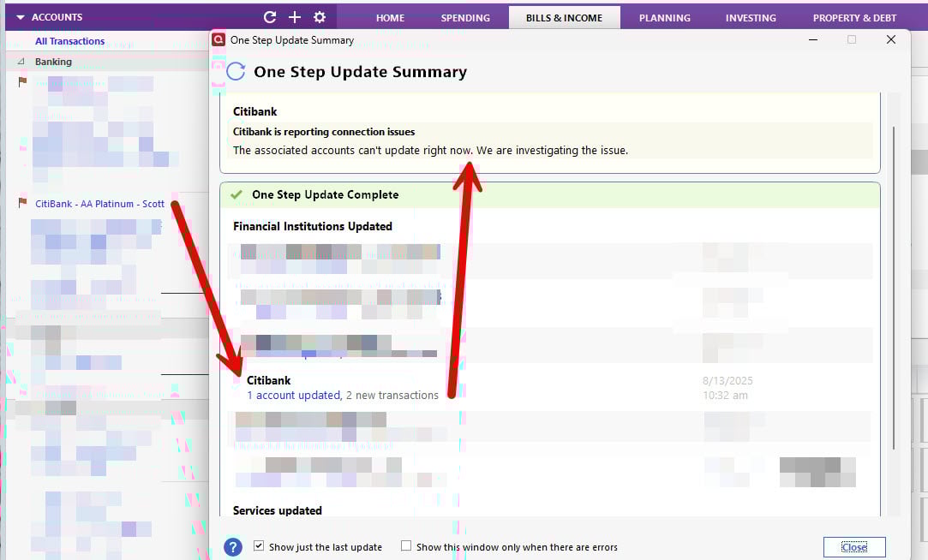Click the dialog vertical scrollbar
This screenshot has height=560, width=928.
[x=895, y=287]
